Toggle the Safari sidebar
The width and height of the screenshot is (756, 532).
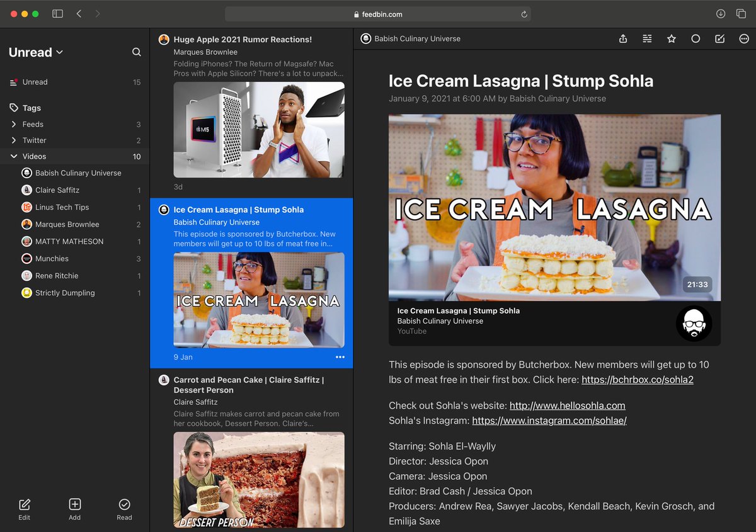[57, 14]
